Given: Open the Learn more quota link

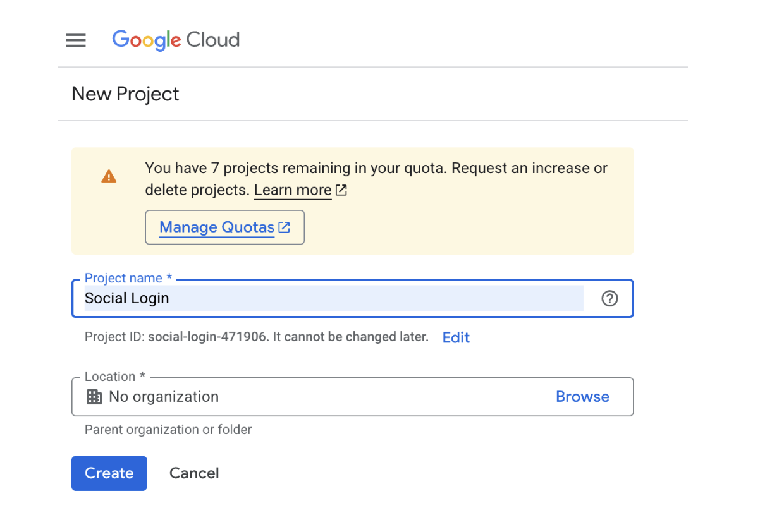Looking at the screenshot, I should click(293, 190).
